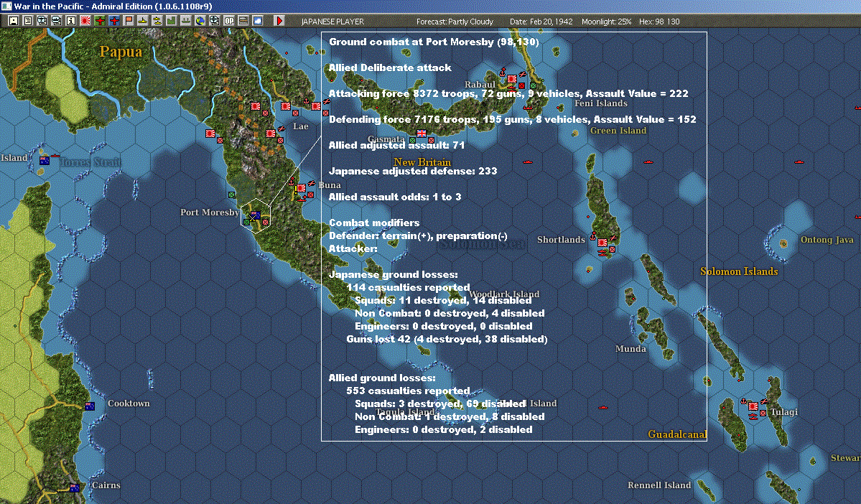Select the Japanese flag base at Shortlands

coord(602,243)
